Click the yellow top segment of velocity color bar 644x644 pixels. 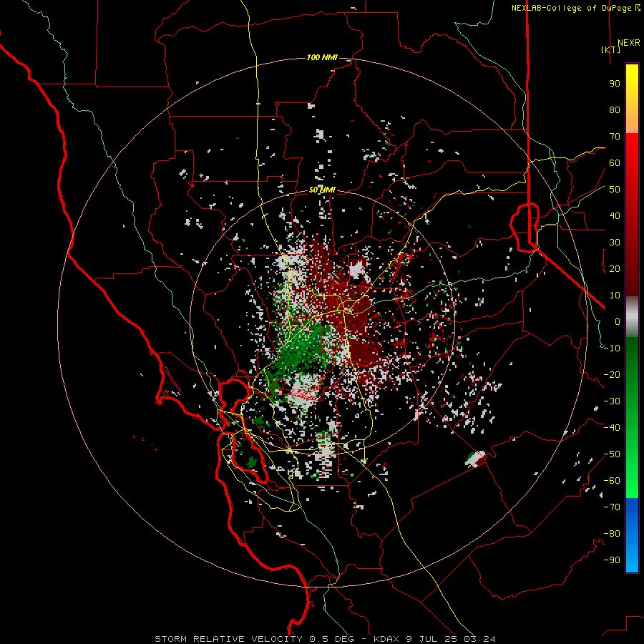pyautogui.click(x=632, y=99)
